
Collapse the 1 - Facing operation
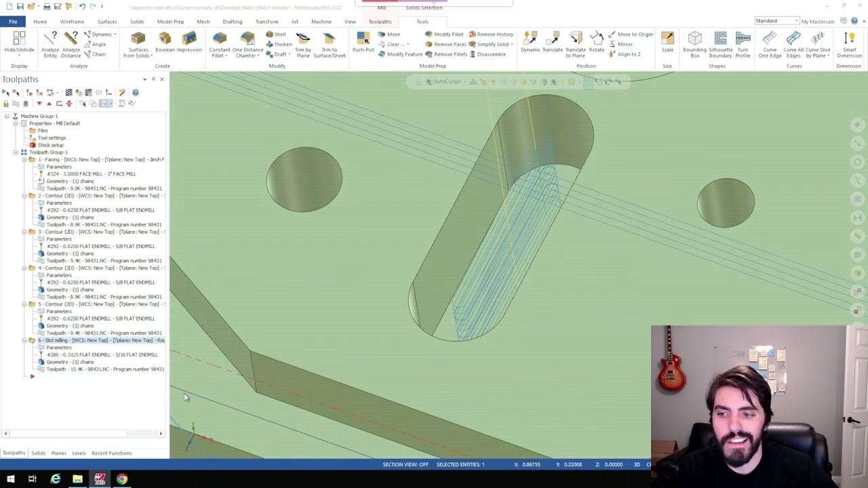click(24, 159)
